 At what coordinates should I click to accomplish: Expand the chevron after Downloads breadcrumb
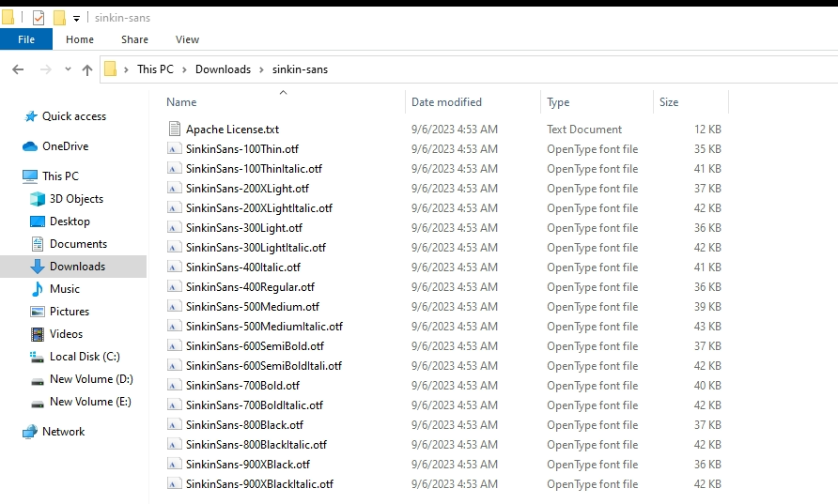[262, 69]
